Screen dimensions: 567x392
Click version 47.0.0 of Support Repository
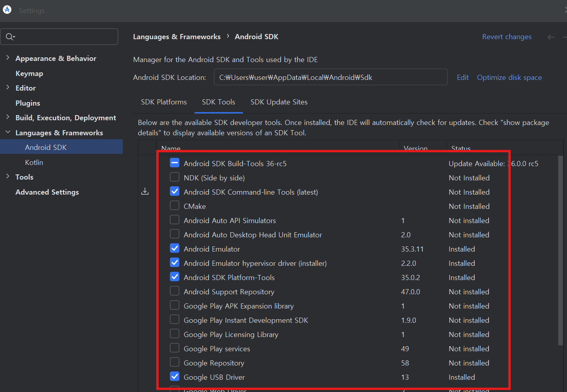411,292
